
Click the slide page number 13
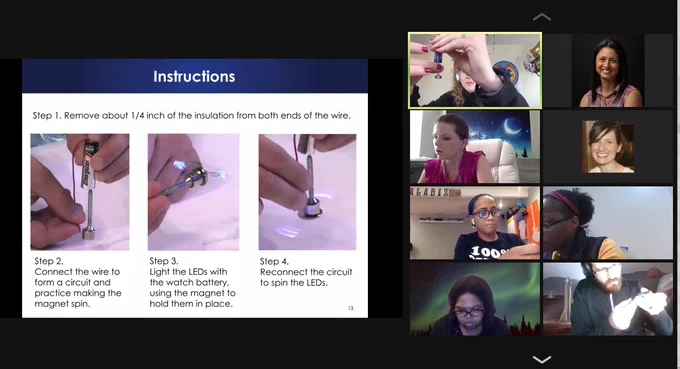pos(350,308)
